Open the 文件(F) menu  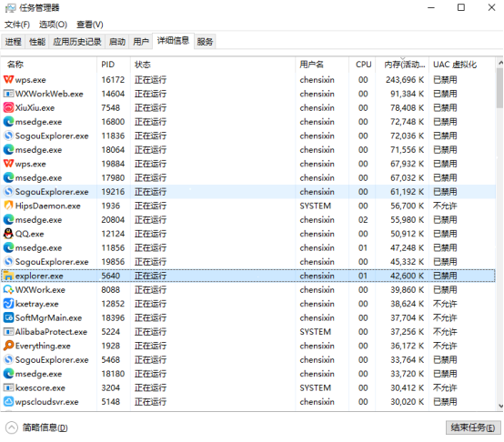click(17, 25)
